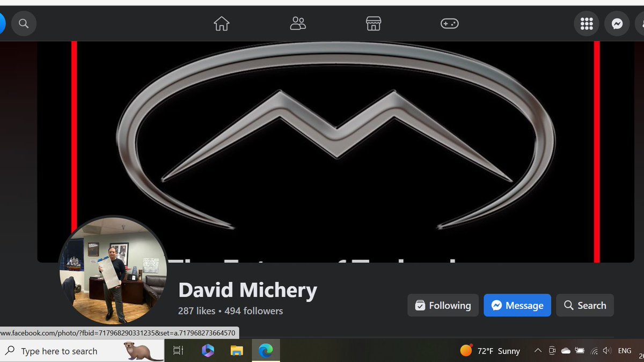The width and height of the screenshot is (644, 362).
Task: Open the Copilot icon on the taskbar
Action: pos(208,351)
